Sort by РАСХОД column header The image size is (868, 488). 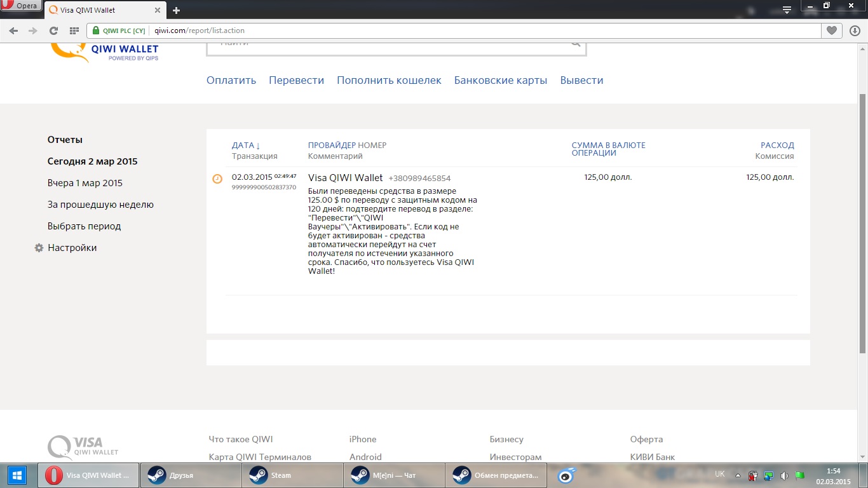[777, 145]
